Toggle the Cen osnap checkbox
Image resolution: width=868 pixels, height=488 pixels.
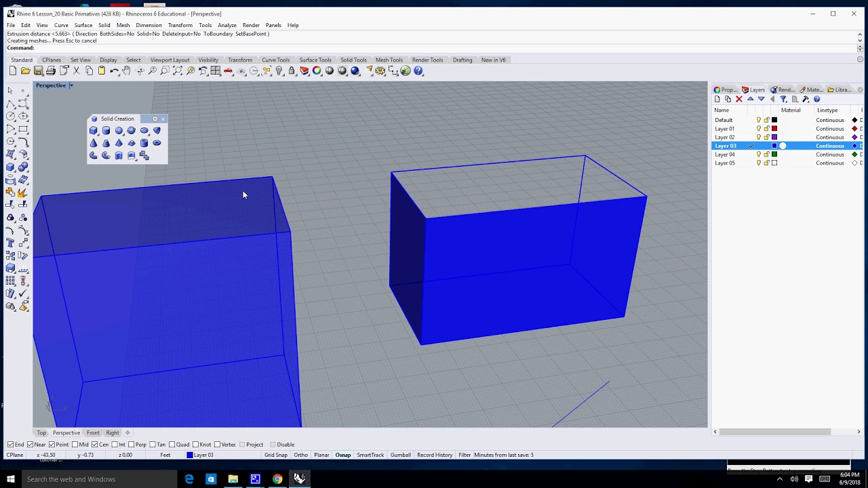[x=95, y=445]
